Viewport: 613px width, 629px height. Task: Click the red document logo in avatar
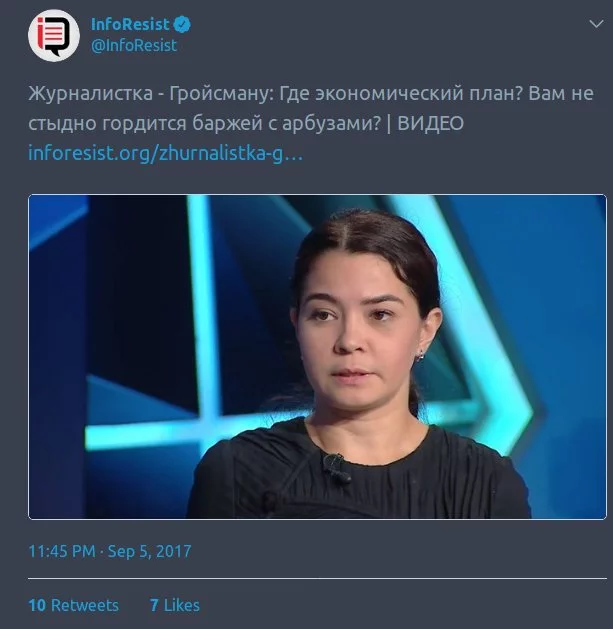(x=51, y=33)
